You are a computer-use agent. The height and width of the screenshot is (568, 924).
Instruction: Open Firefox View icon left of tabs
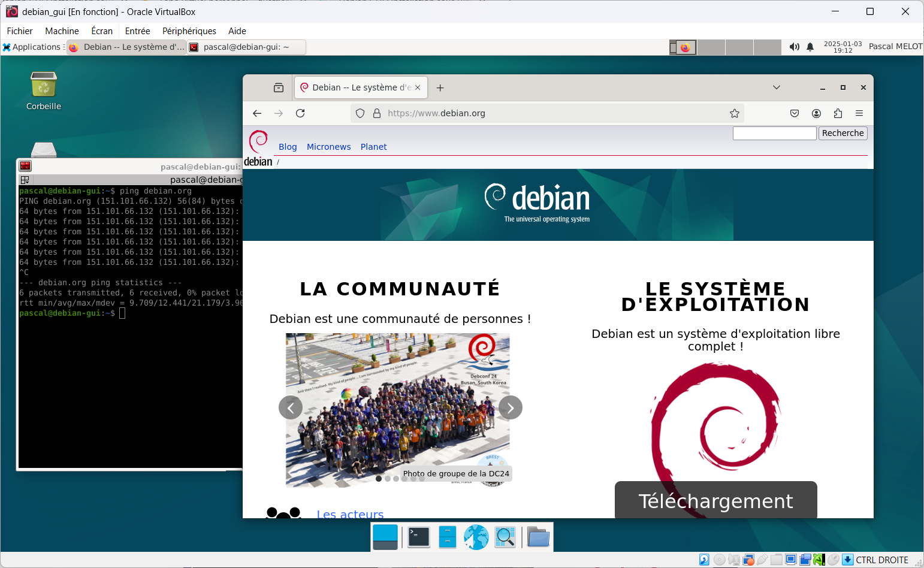pyautogui.click(x=279, y=87)
